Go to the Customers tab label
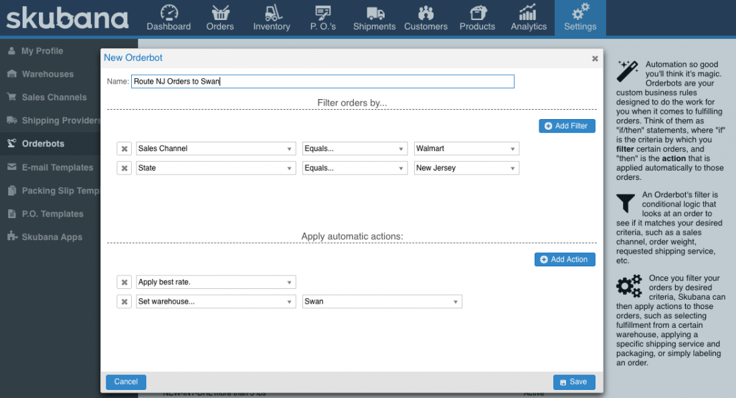 tap(426, 27)
